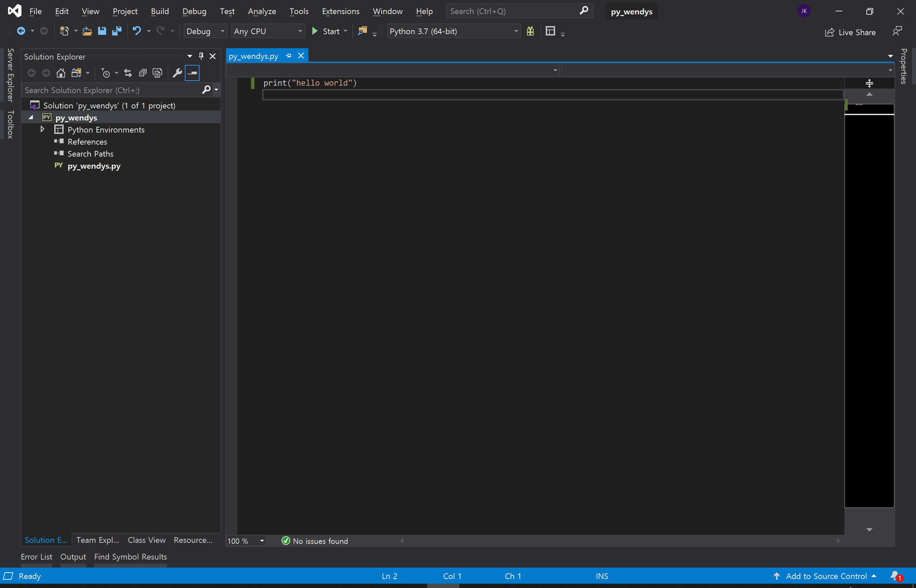This screenshot has width=916, height=588.
Task: Click Sync with Active Document icon
Action: (128, 73)
